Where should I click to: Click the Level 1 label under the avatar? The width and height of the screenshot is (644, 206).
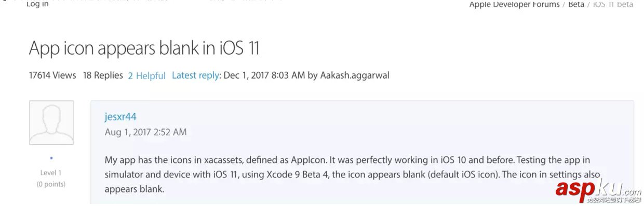(x=51, y=173)
